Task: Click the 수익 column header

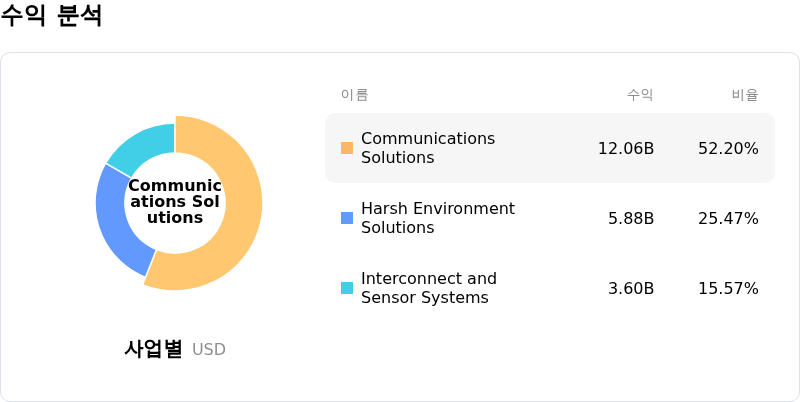Action: coord(640,95)
